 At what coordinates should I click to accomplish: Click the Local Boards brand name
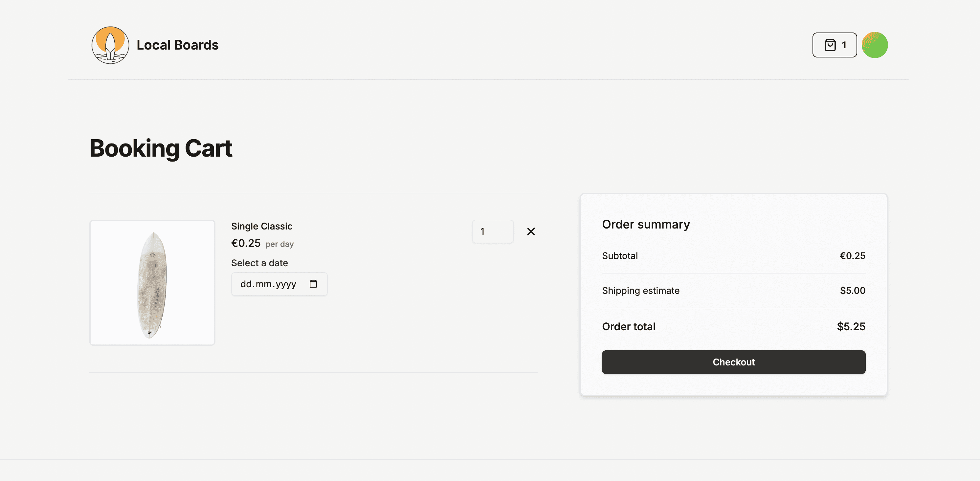177,45
